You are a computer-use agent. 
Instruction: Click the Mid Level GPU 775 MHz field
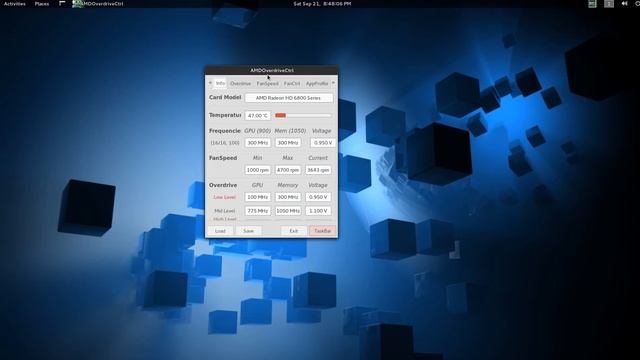(x=258, y=211)
